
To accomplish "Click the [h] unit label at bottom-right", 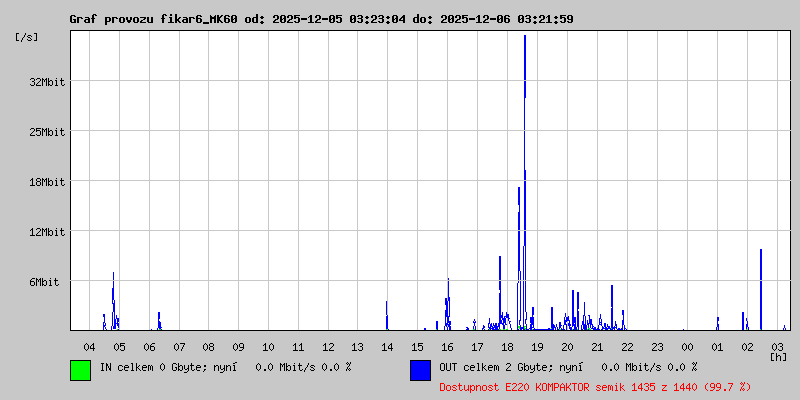I will [x=779, y=356].
